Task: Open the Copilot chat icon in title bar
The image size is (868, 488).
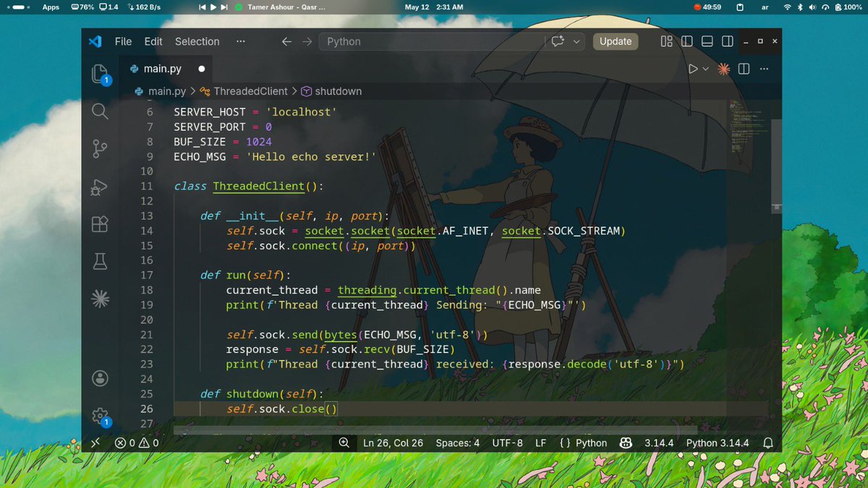Action: click(x=558, y=41)
